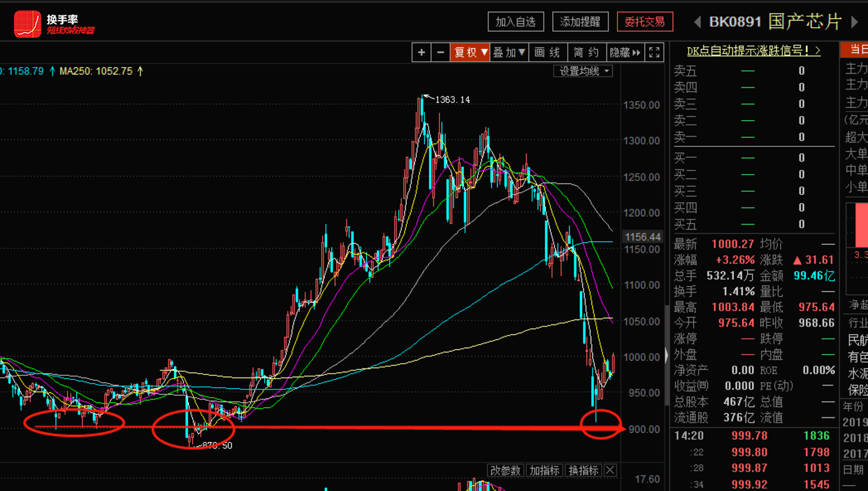Viewport: 868px width, 491px height.
Task: Click 改参数 to edit indicator parameters
Action: [x=505, y=470]
